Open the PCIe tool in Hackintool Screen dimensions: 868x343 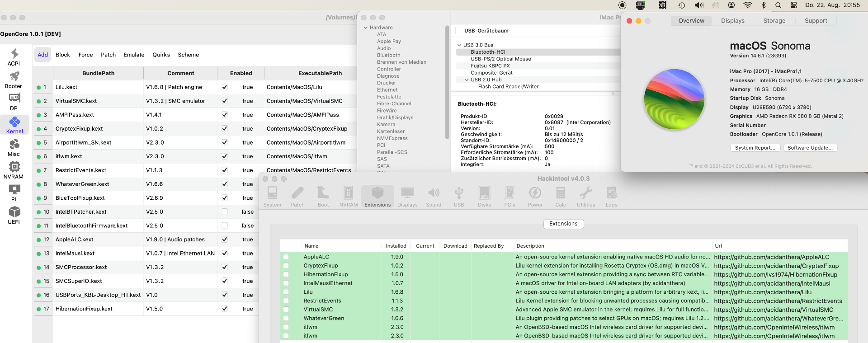(x=509, y=193)
